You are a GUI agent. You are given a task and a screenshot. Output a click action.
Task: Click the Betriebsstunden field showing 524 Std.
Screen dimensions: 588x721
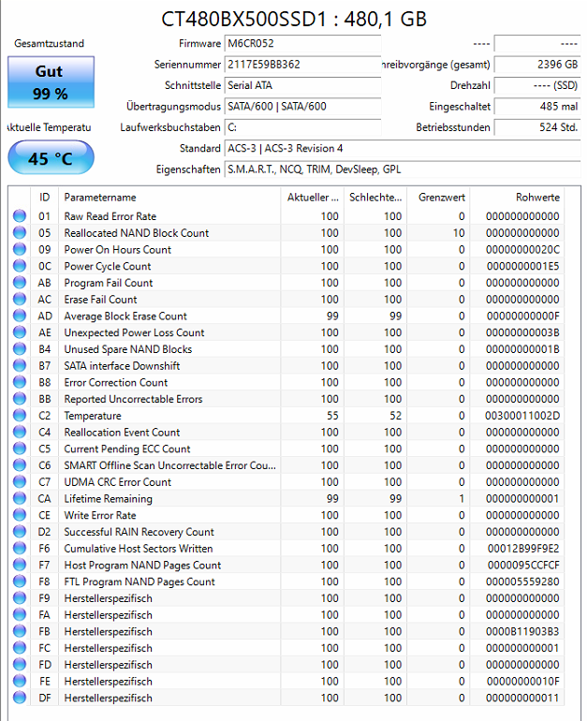pos(537,127)
